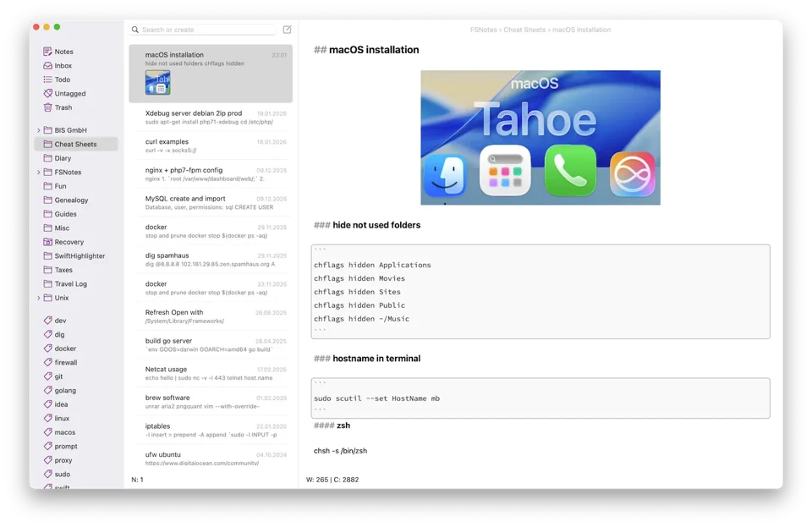Open the iptables note
This screenshot has height=527, width=812.
[x=211, y=431]
